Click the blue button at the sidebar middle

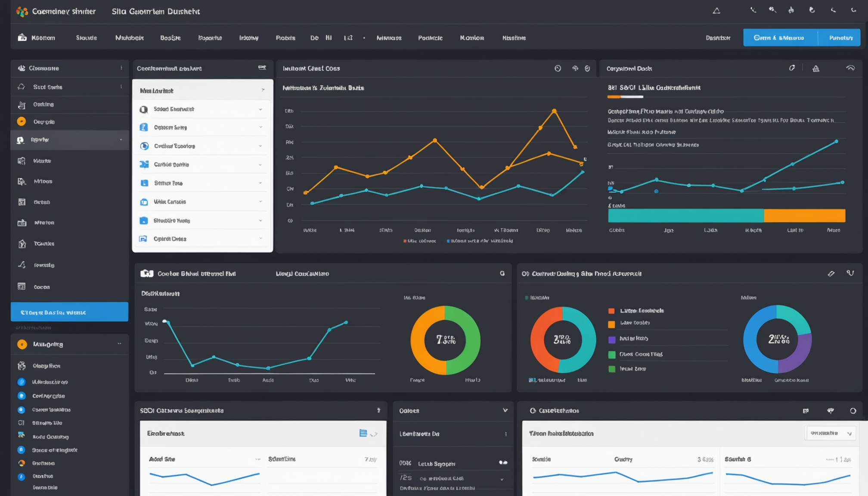[x=69, y=312]
